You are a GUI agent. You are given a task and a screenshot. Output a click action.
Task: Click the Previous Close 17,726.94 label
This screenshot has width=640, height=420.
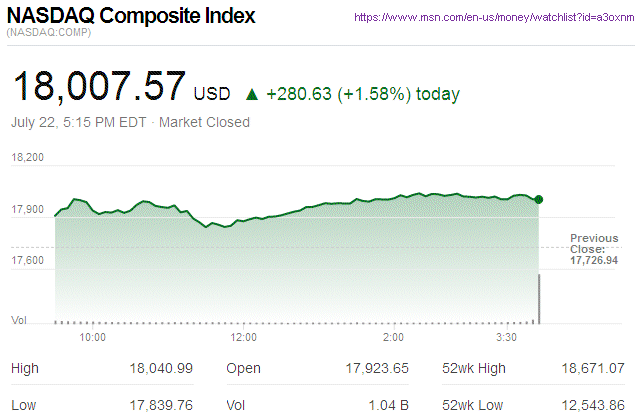595,249
